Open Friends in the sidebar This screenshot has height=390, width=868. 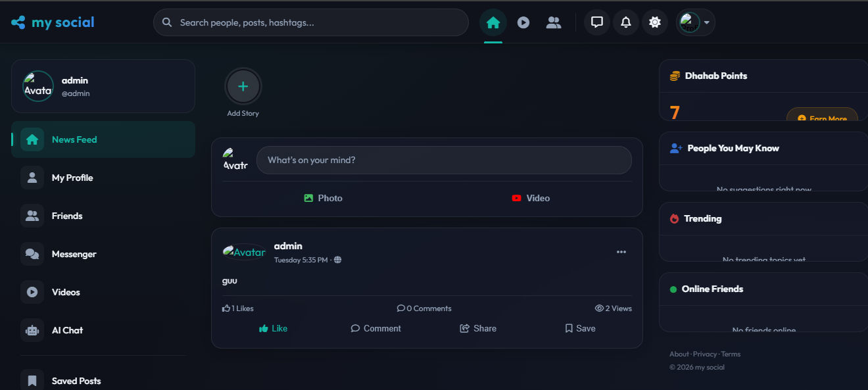pos(103,216)
